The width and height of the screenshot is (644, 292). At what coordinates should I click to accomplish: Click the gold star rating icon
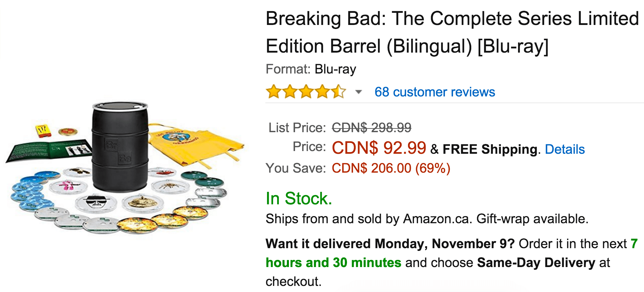(x=305, y=91)
